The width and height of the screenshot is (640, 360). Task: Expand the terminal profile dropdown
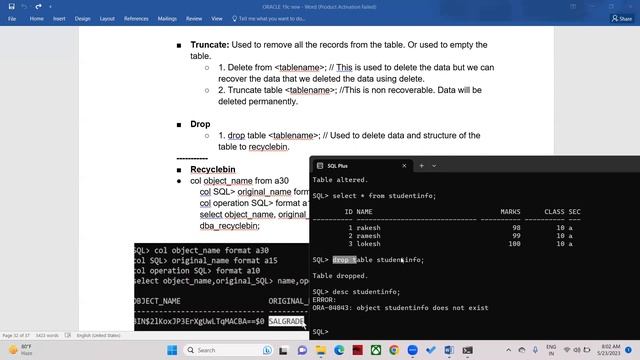pyautogui.click(x=434, y=166)
